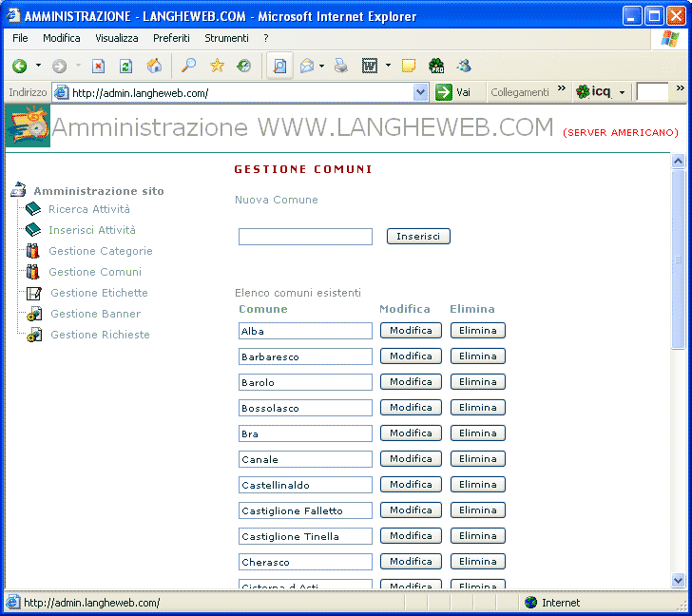Open the Gestione Richieste link
692x616 pixels.
point(100,335)
